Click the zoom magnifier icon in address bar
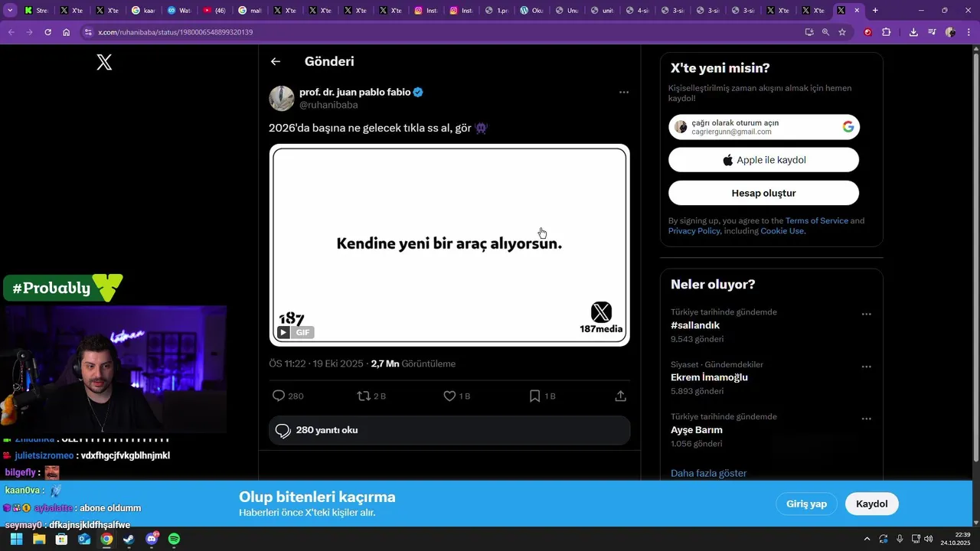Screen dimensions: 980x551 pyautogui.click(x=825, y=32)
